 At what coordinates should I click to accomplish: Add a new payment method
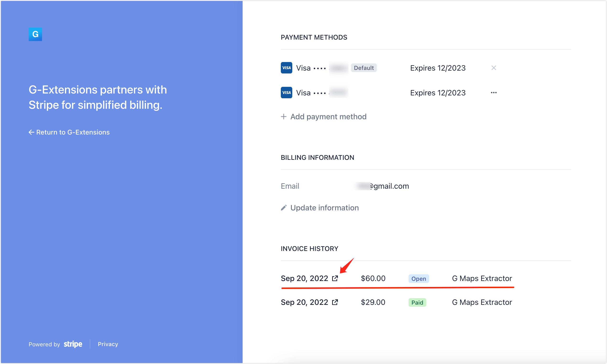coord(323,117)
